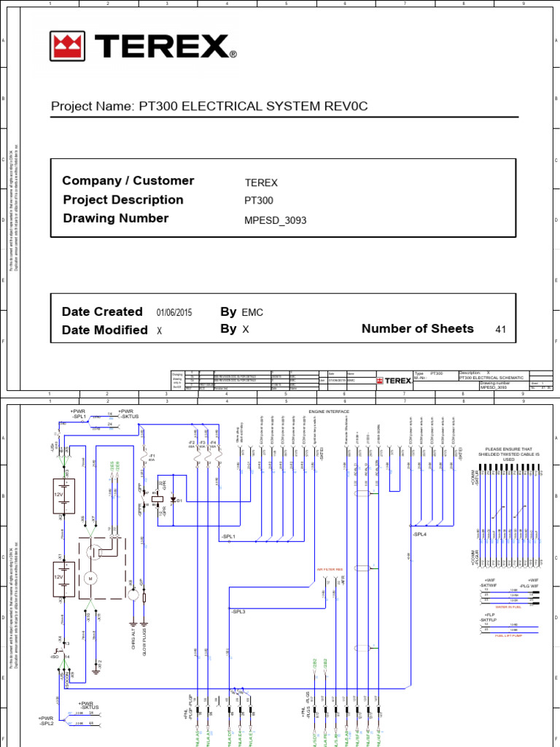The height and width of the screenshot is (747, 560).
Task: Click the Date Created label
Action: click(102, 311)
